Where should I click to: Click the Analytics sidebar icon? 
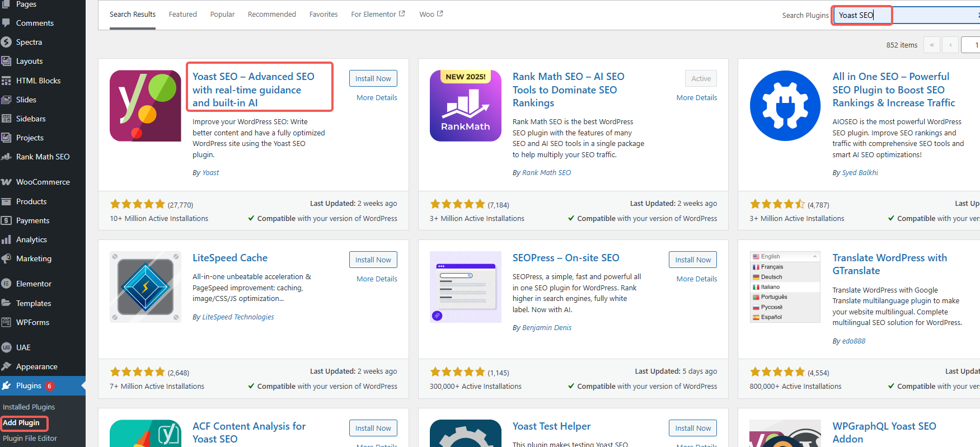[6, 239]
